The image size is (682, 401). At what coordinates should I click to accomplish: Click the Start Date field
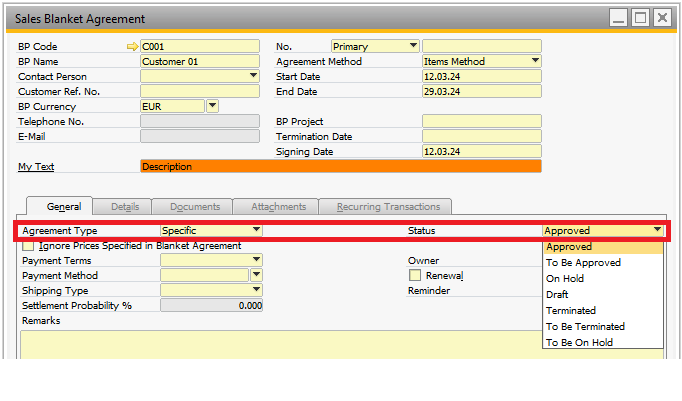click(x=481, y=76)
